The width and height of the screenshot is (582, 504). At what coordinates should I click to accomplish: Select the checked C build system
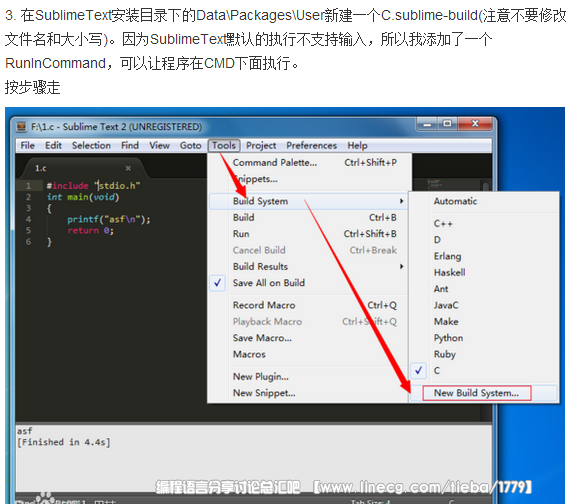[484, 370]
